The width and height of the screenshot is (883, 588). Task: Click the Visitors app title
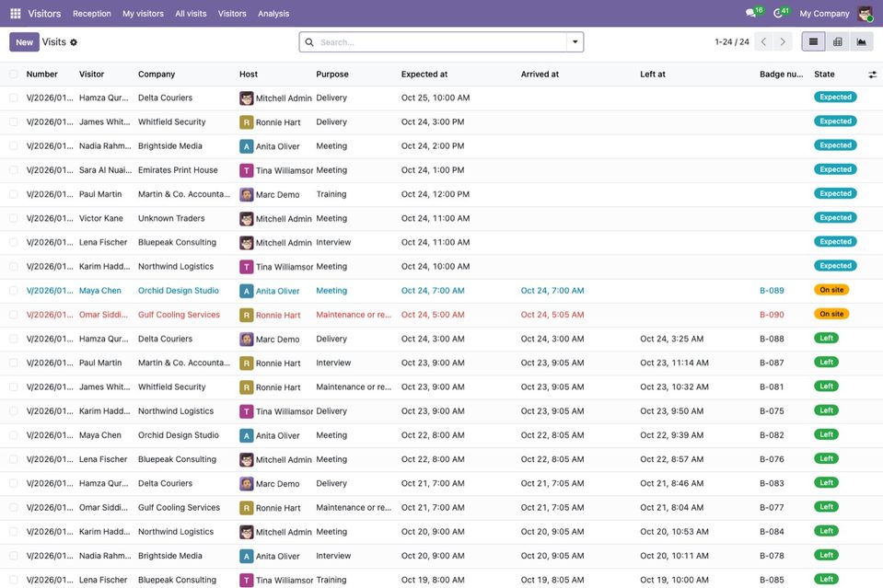pos(44,14)
